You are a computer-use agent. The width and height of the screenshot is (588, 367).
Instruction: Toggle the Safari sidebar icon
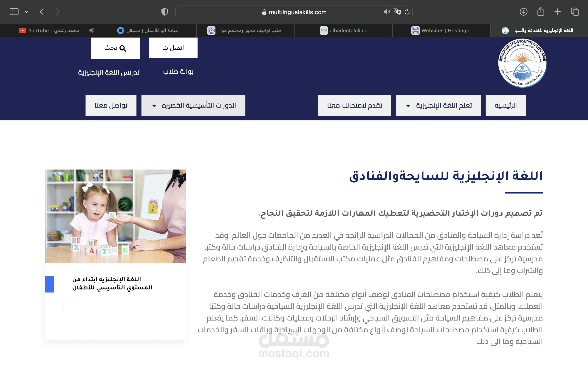click(14, 12)
